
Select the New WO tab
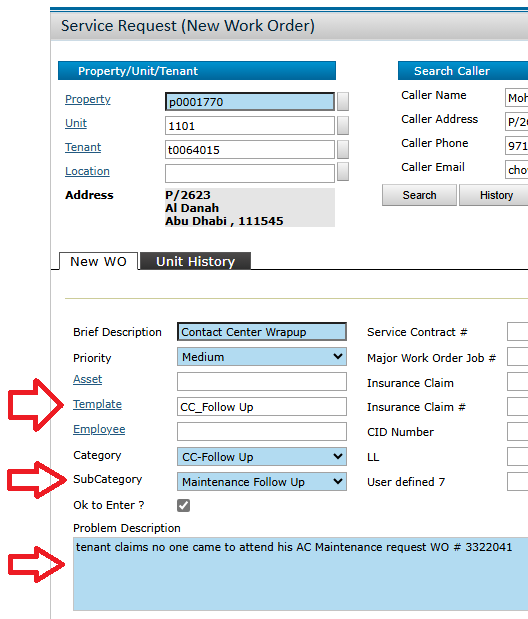tap(98, 261)
